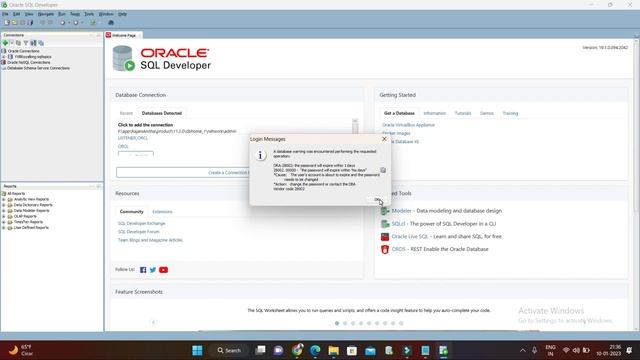Switch to the Training tab
This screenshot has height=360, width=640.
click(510, 113)
